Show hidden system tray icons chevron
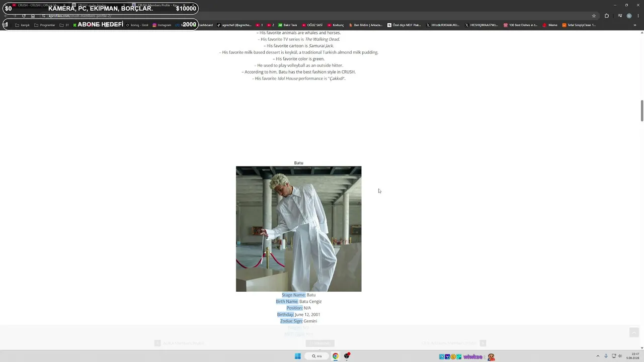Screen dimensions: 644x362 (x=598, y=356)
